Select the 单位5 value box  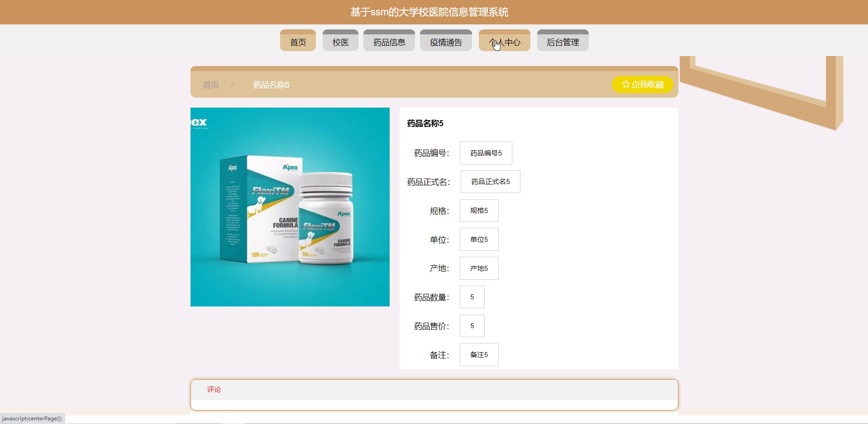(x=479, y=240)
